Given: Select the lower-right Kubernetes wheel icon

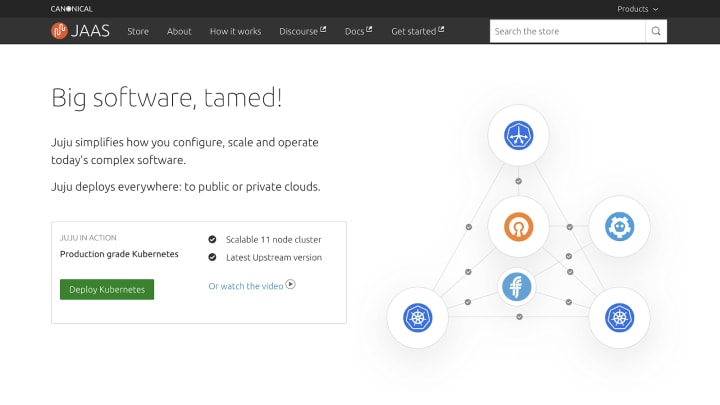Looking at the screenshot, I should coord(619,317).
